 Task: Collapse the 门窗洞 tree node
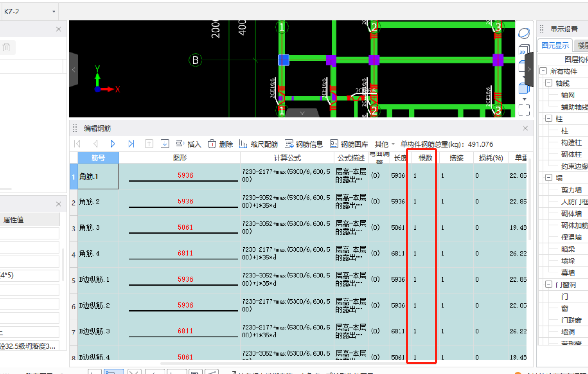click(x=548, y=284)
